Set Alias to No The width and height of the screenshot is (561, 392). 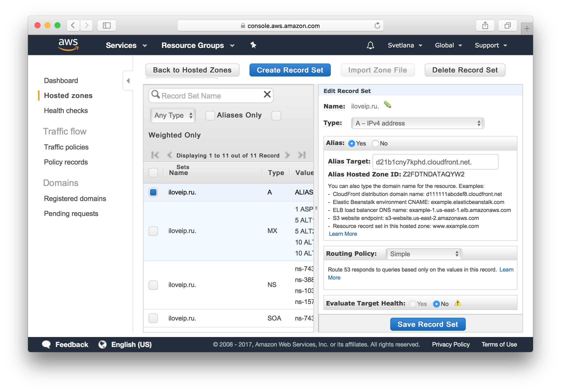coord(375,143)
